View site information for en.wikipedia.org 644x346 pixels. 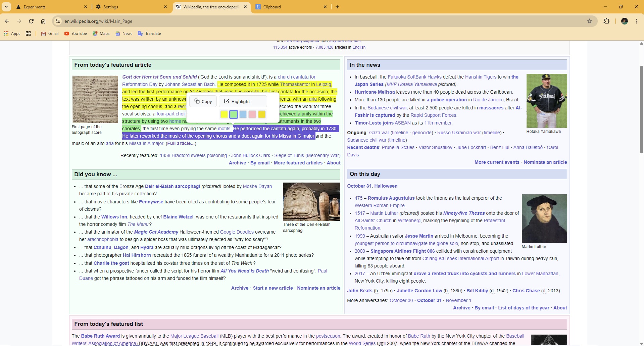click(58, 21)
